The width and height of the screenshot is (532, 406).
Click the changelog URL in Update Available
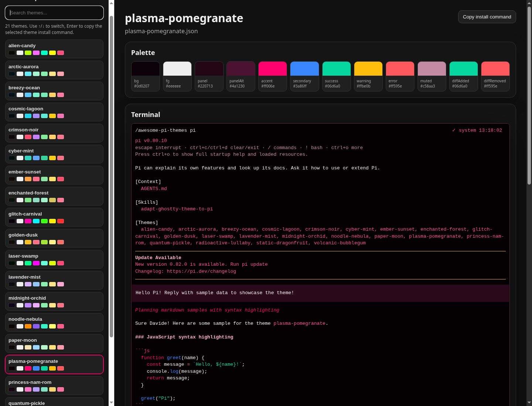point(201,271)
